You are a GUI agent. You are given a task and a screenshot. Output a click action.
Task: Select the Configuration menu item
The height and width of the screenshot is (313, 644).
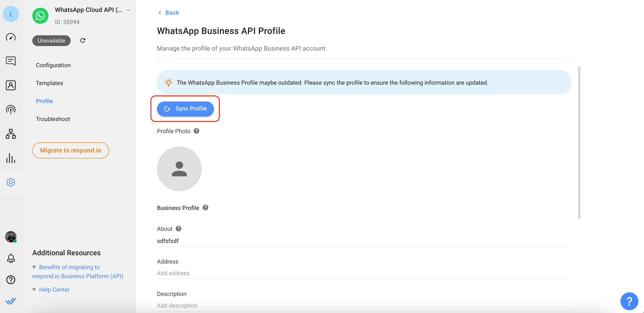(53, 65)
